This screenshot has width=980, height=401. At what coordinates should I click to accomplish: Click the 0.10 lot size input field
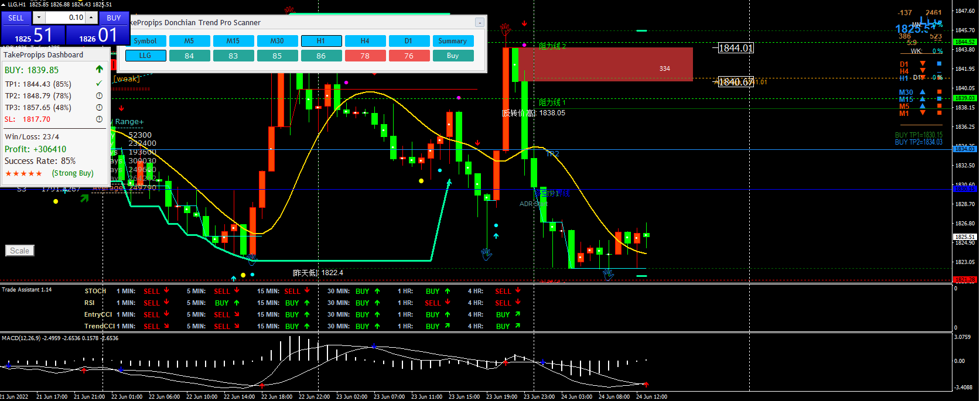point(66,18)
